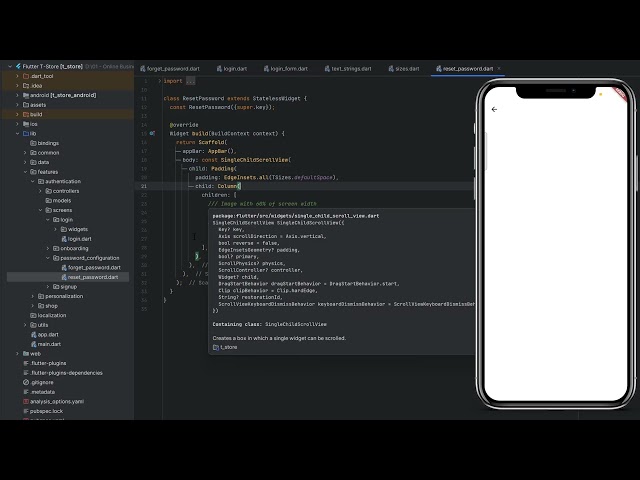Collapse the lib folder
Viewport: 640px width, 480px height.
(17, 133)
